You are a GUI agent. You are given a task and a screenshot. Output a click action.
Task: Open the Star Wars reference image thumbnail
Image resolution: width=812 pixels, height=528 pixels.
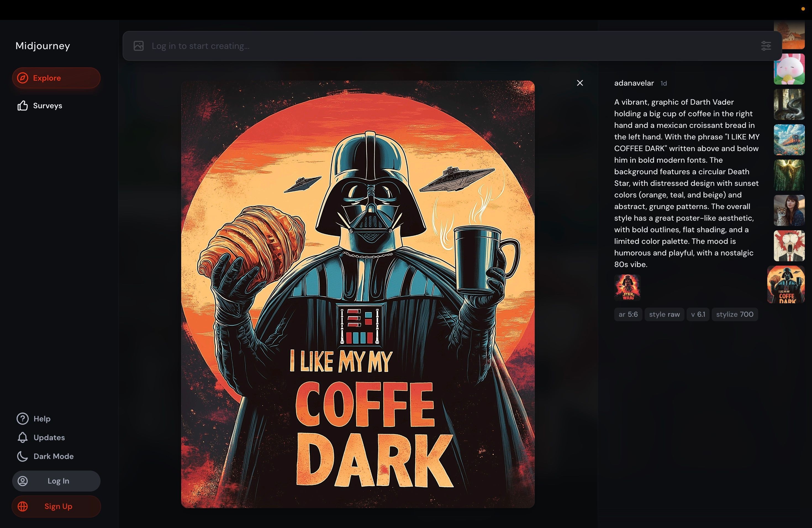coord(628,287)
